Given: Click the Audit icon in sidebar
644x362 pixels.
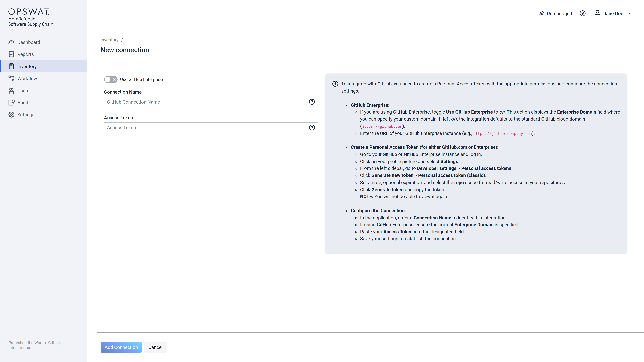Looking at the screenshot, I should point(11,103).
